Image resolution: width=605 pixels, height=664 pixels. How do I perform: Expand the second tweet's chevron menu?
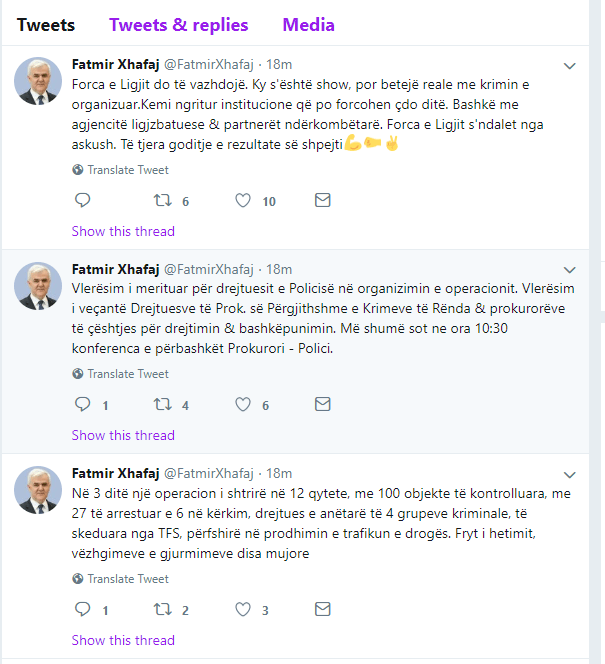(x=570, y=270)
